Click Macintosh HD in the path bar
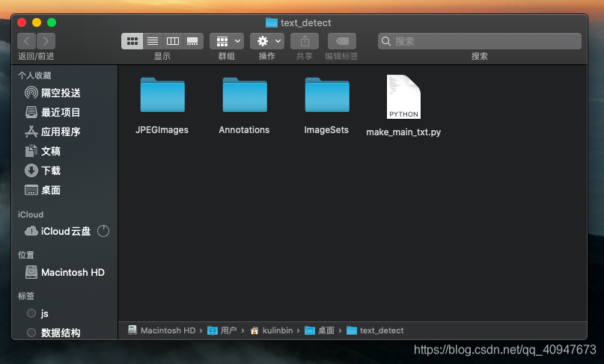 pos(162,330)
